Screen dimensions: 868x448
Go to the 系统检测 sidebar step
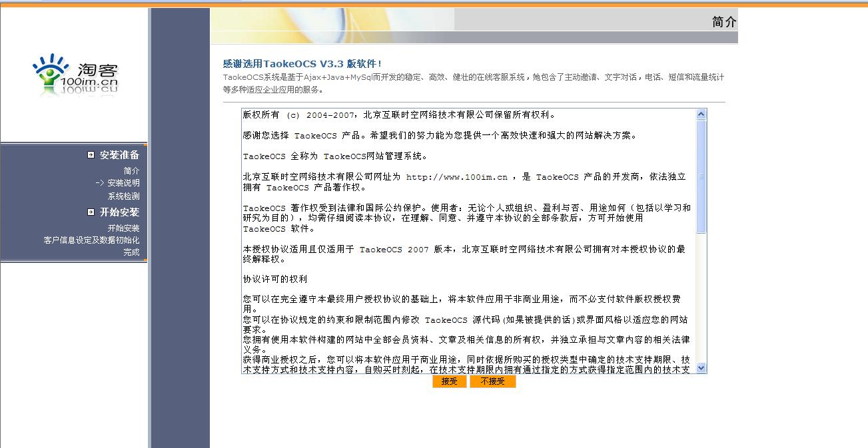(x=123, y=196)
